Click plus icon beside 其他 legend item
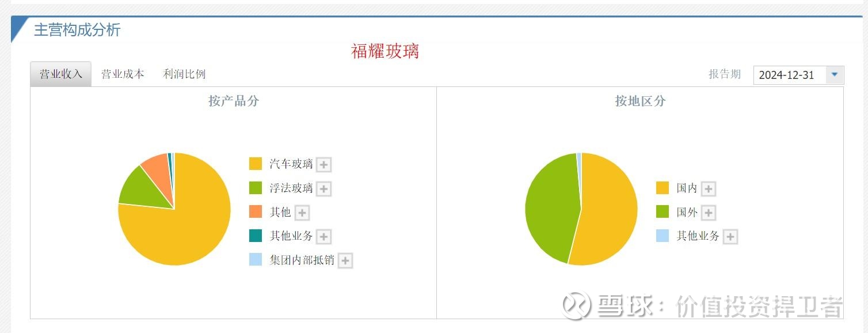 point(302,213)
